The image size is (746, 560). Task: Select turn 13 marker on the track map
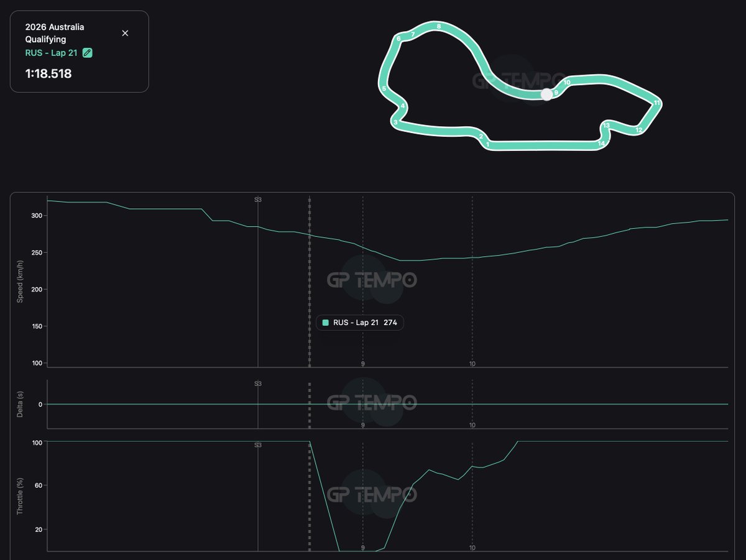606,126
